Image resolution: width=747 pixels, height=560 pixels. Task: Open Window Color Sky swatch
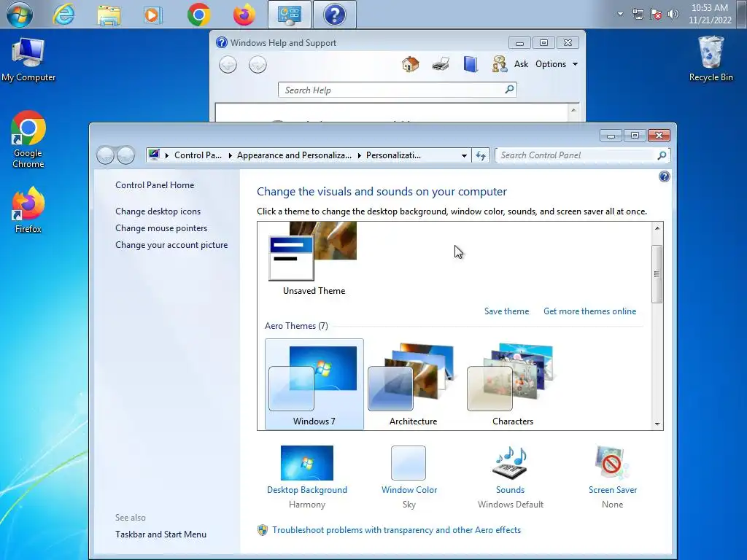tap(409, 462)
